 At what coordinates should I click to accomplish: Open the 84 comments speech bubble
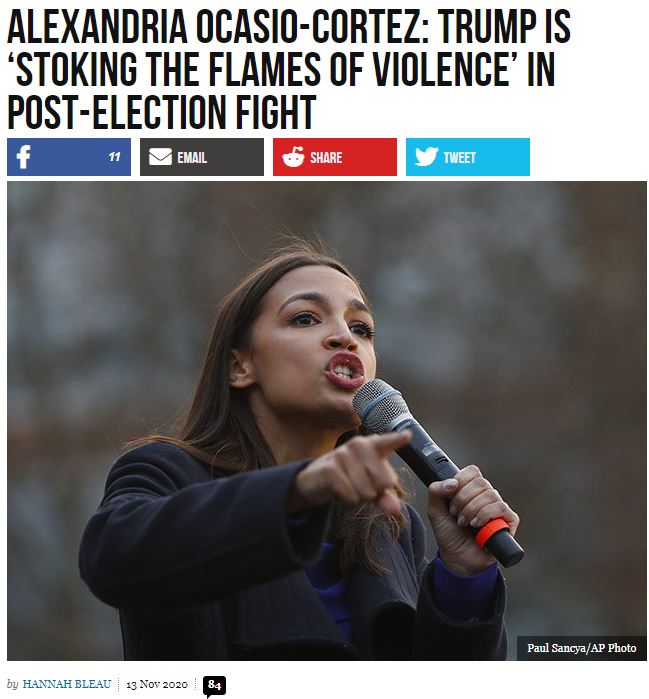pos(214,686)
